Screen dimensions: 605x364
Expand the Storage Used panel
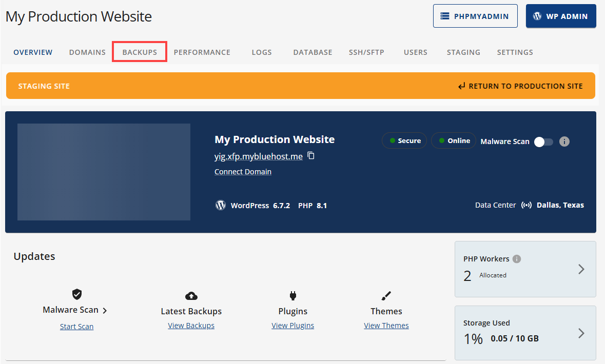click(580, 333)
